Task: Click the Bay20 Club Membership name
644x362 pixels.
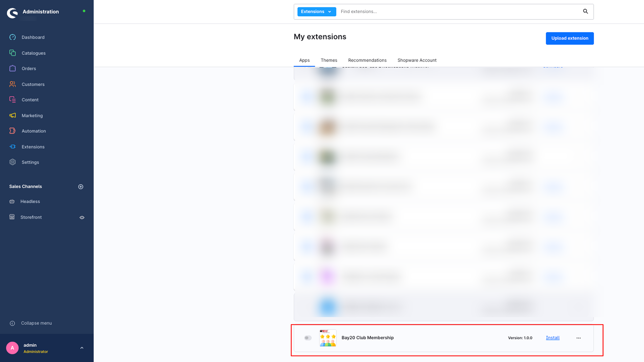Action: 367,338
